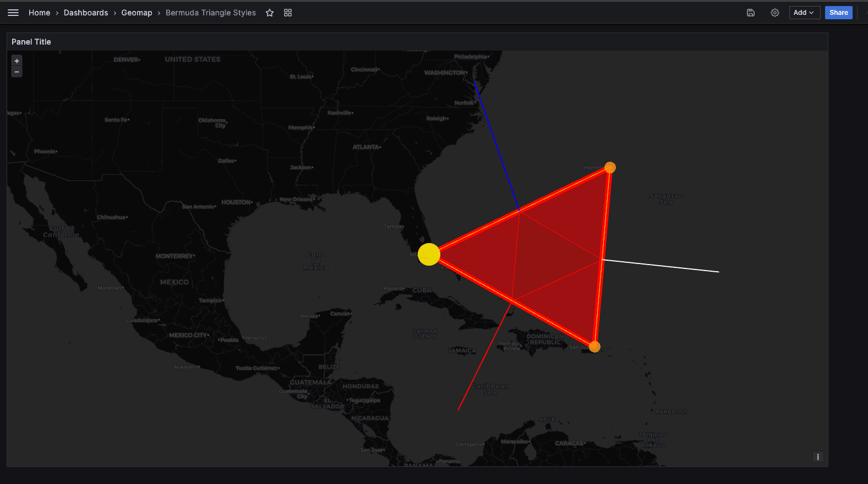Screen dimensions: 868x484
Task: Click Bermuda Triangle Styles dashboard title
Action: [x=211, y=13]
